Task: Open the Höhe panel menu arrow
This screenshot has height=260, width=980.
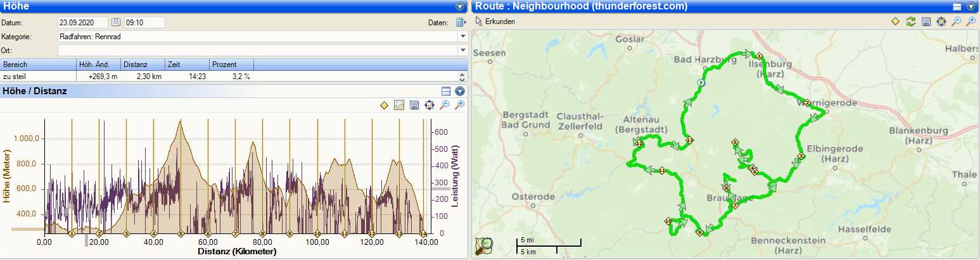Action: tap(460, 6)
